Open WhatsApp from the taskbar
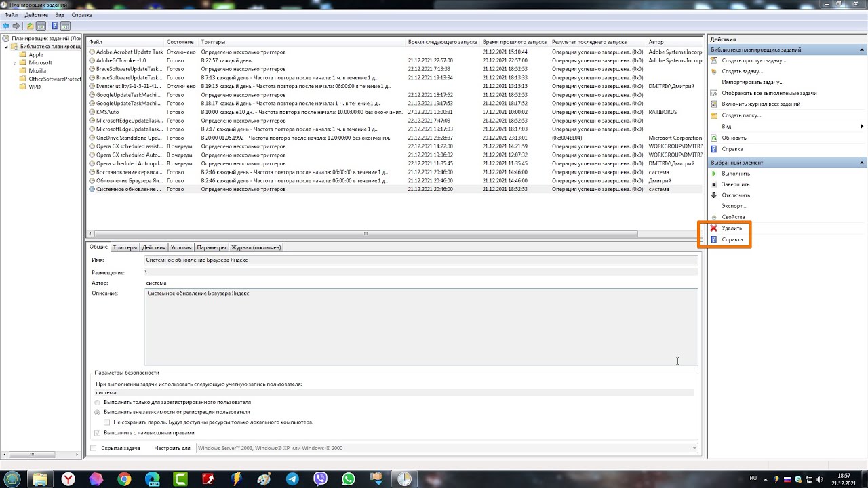This screenshot has width=868, height=488. click(x=349, y=479)
